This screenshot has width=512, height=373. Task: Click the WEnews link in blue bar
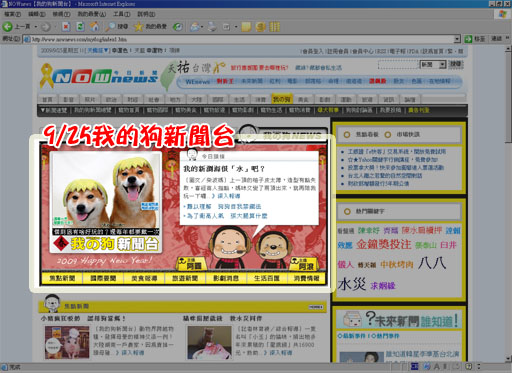coord(198,81)
